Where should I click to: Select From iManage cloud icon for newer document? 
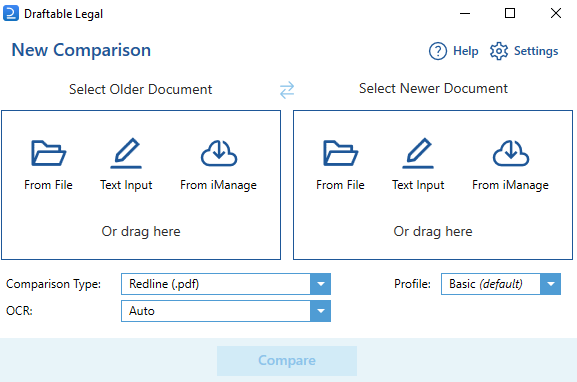pyautogui.click(x=511, y=153)
